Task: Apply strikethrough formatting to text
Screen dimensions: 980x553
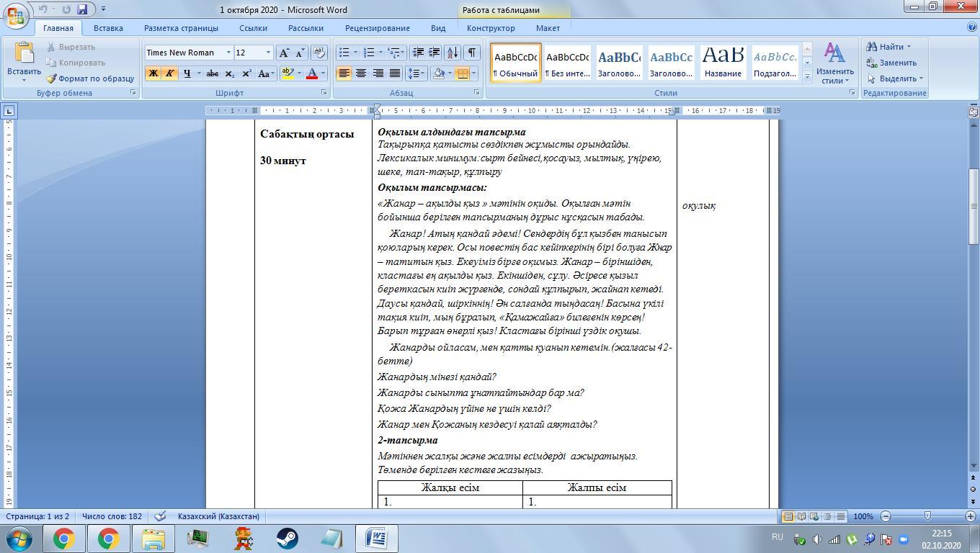Action: tap(212, 73)
